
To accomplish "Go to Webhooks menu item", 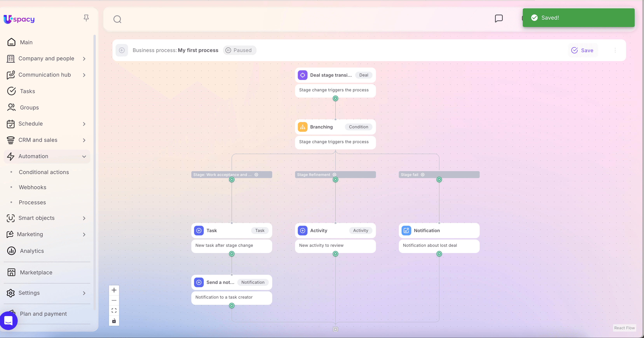I will 32,187.
